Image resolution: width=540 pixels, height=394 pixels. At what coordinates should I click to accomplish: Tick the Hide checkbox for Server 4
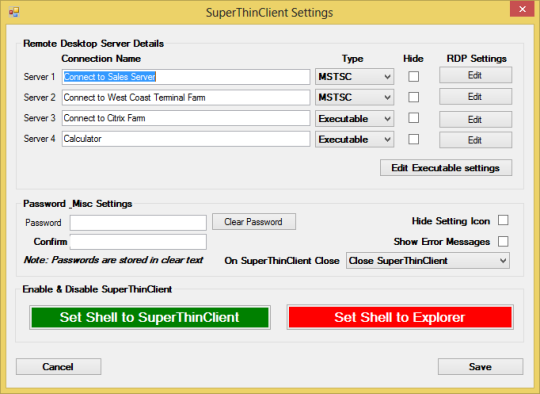[x=414, y=139]
